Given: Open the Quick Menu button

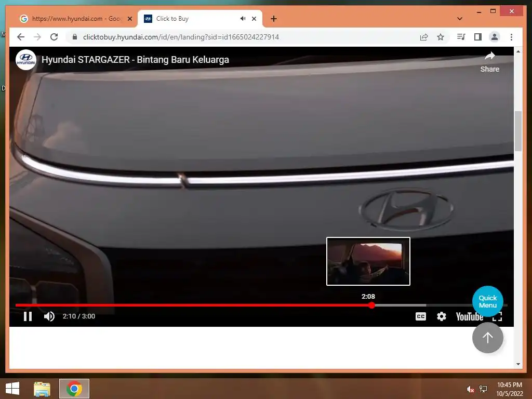Looking at the screenshot, I should 487,301.
